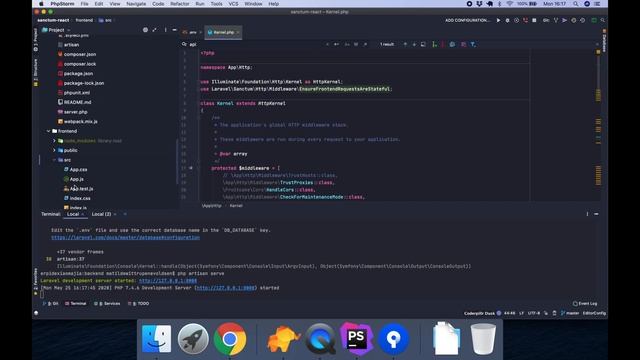Click the UTF-8 encoding status item

click(533, 313)
